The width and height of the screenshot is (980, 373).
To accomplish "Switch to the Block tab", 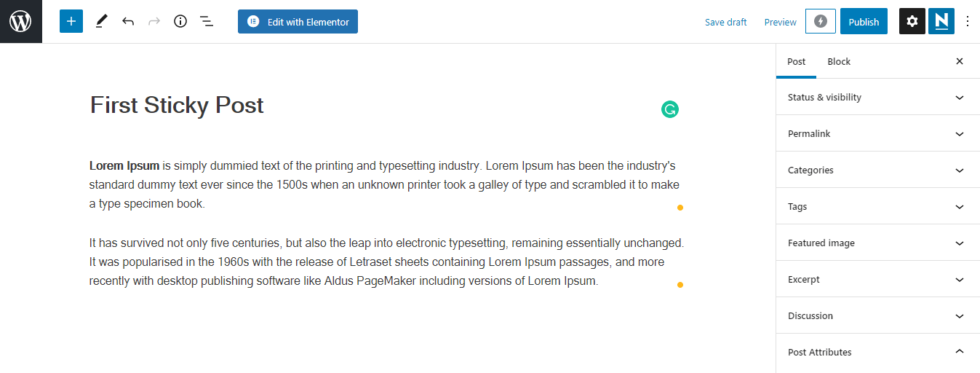I will [x=839, y=62].
